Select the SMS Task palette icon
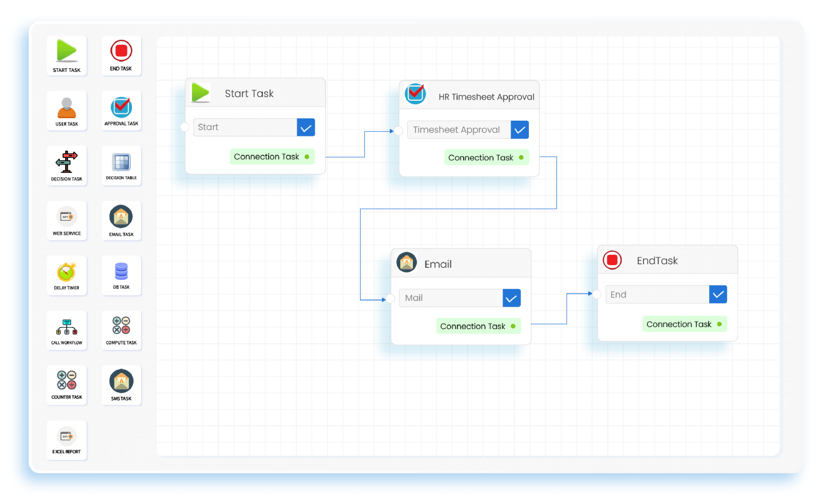820x504 pixels. [x=121, y=381]
